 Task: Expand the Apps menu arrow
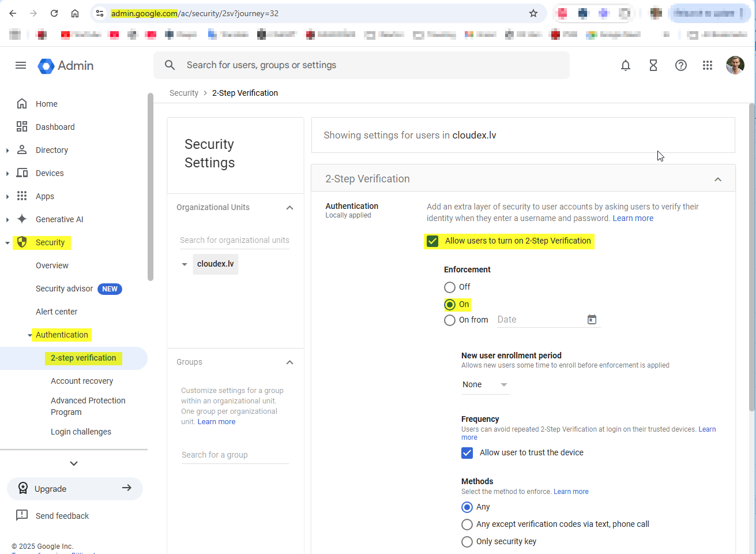pyautogui.click(x=7, y=197)
